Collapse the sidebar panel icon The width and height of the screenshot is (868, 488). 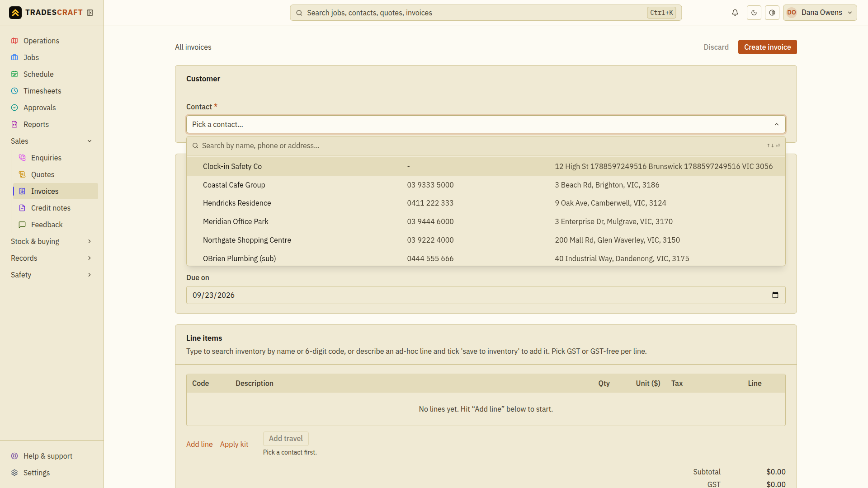(90, 13)
